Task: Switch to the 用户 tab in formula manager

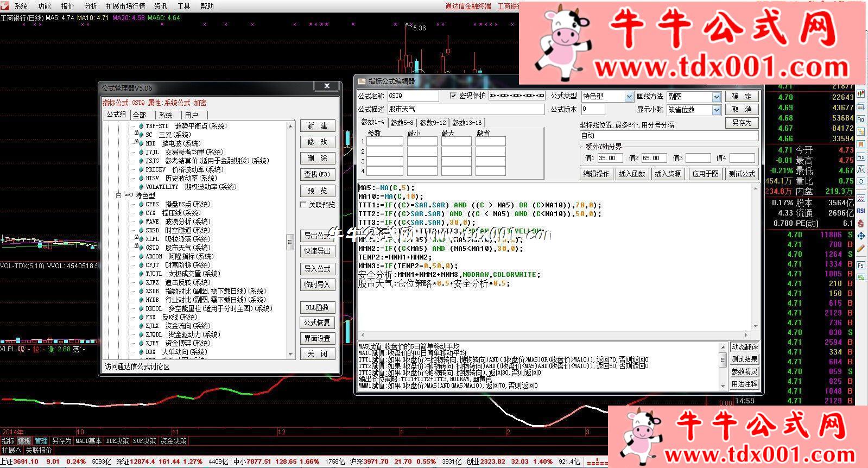Action: [192, 115]
